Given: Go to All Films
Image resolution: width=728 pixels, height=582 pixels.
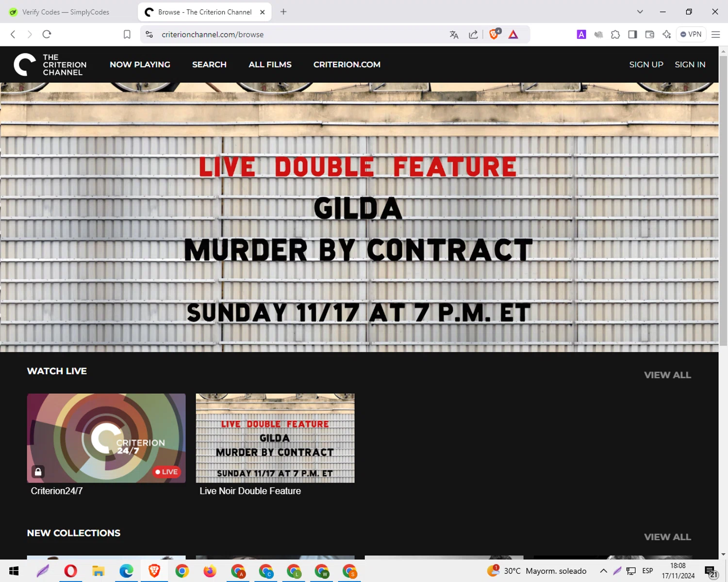Looking at the screenshot, I should [x=270, y=65].
